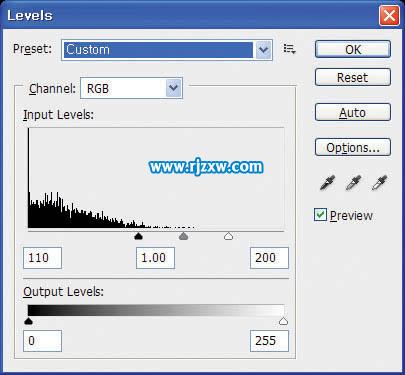
Task: Toggle the Preview checkbox
Action: 320,215
